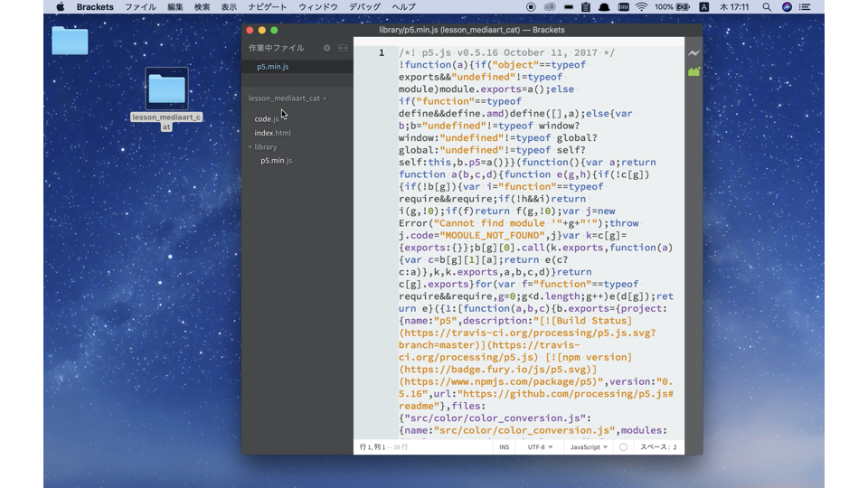Image resolution: width=868 pixels, height=488 pixels.
Task: Open the Apple menu
Action: click(x=61, y=6)
